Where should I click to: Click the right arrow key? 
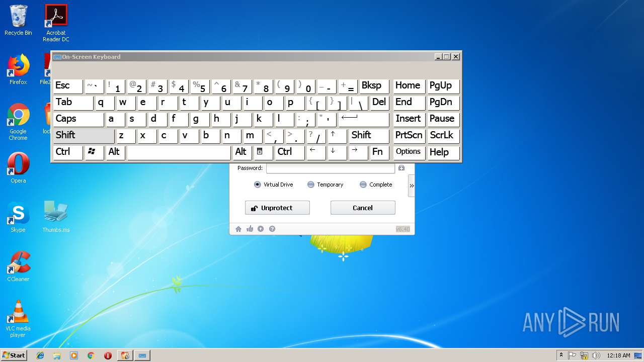(358, 152)
